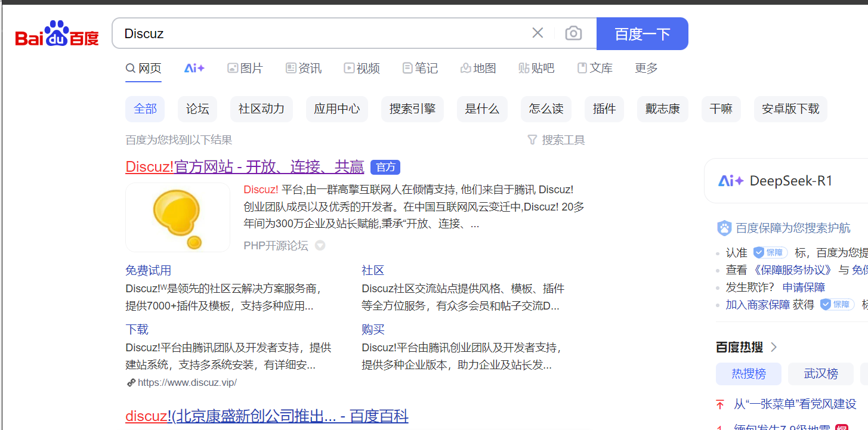Open the 文库 tab
Screen dimensions: 868x430
click(x=595, y=68)
